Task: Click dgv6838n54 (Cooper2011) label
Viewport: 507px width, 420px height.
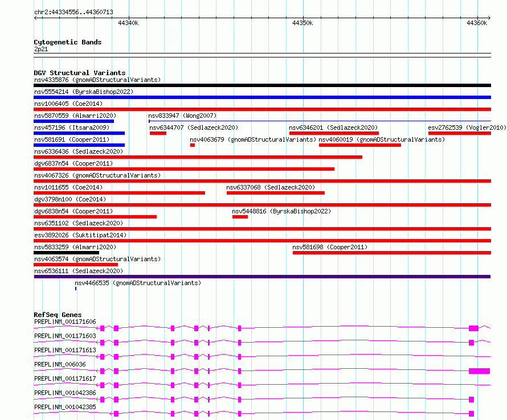Action: coord(73,211)
